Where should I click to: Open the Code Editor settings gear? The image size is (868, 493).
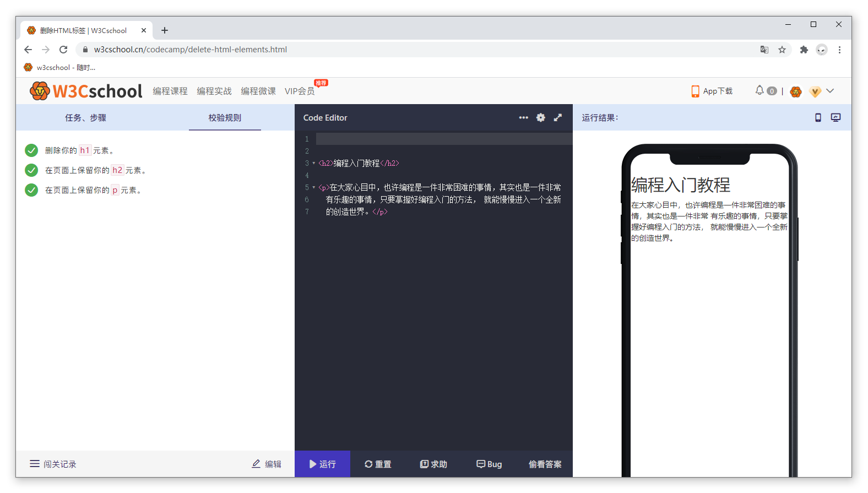pyautogui.click(x=541, y=117)
